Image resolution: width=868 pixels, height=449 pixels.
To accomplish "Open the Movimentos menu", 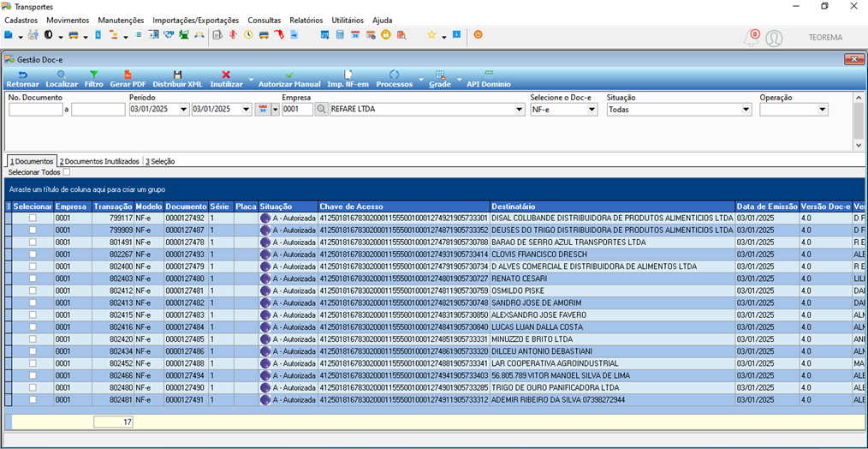I will [x=68, y=20].
